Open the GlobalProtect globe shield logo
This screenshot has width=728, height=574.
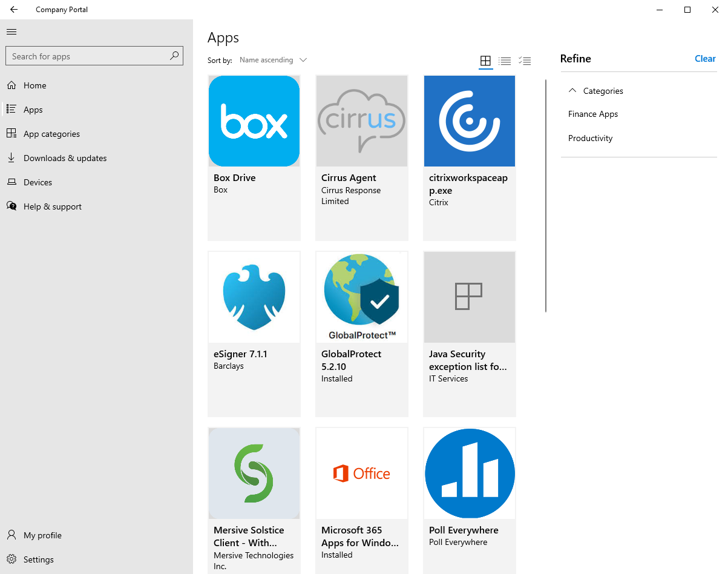(x=362, y=297)
